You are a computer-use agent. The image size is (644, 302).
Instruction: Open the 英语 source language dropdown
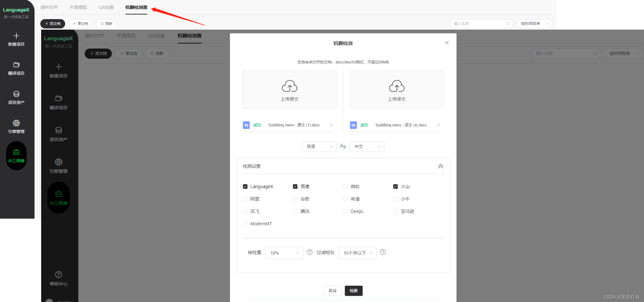(319, 147)
